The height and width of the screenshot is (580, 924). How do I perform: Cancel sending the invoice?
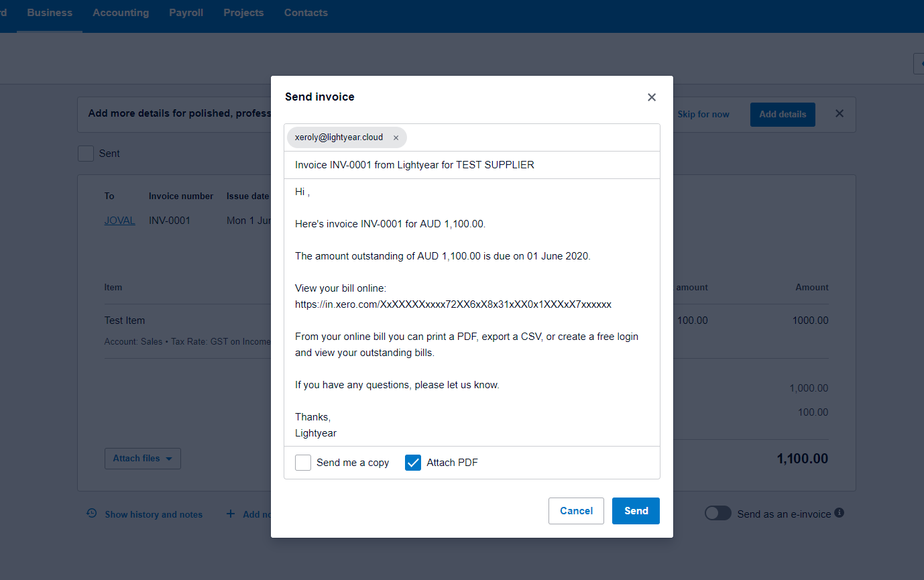(576, 511)
